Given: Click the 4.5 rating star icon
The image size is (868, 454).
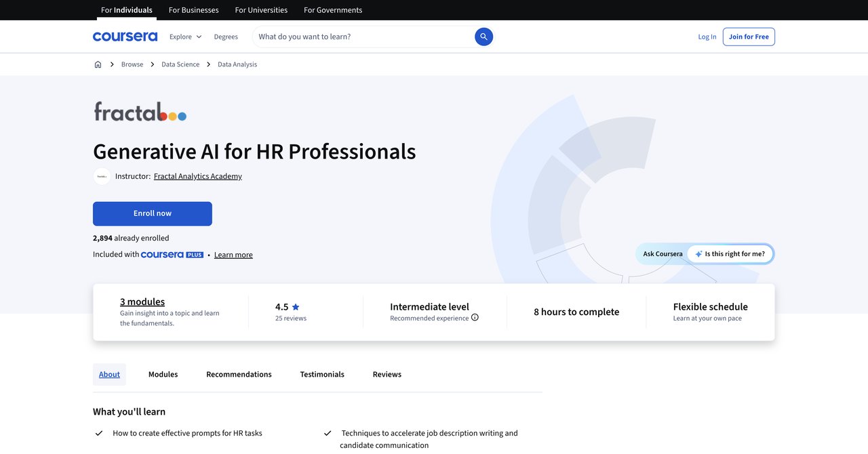Looking at the screenshot, I should click(296, 307).
